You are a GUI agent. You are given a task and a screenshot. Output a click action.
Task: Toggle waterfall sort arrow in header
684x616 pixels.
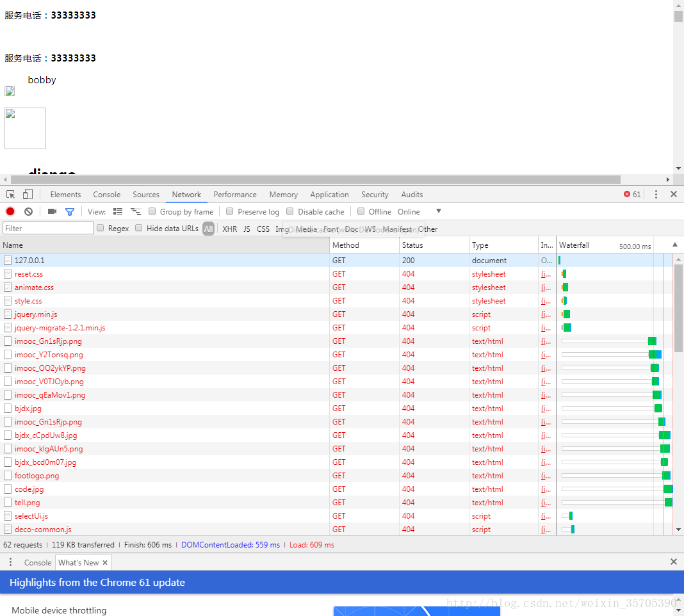[x=675, y=245]
